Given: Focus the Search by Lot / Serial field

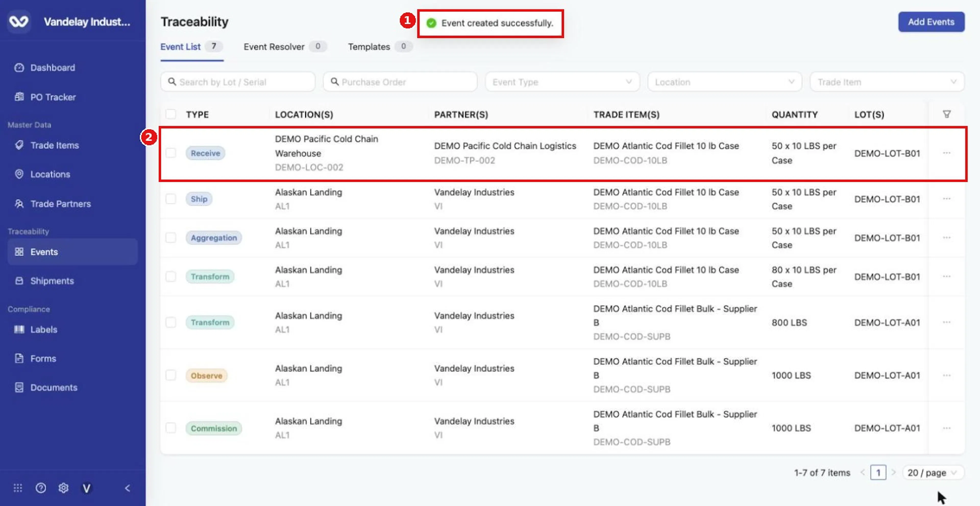Looking at the screenshot, I should click(238, 82).
